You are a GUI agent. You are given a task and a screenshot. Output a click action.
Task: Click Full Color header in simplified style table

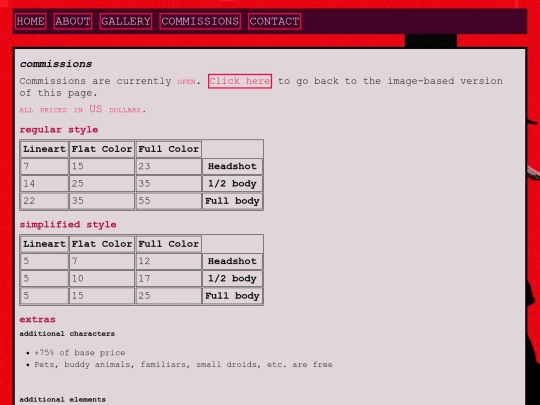tap(169, 244)
